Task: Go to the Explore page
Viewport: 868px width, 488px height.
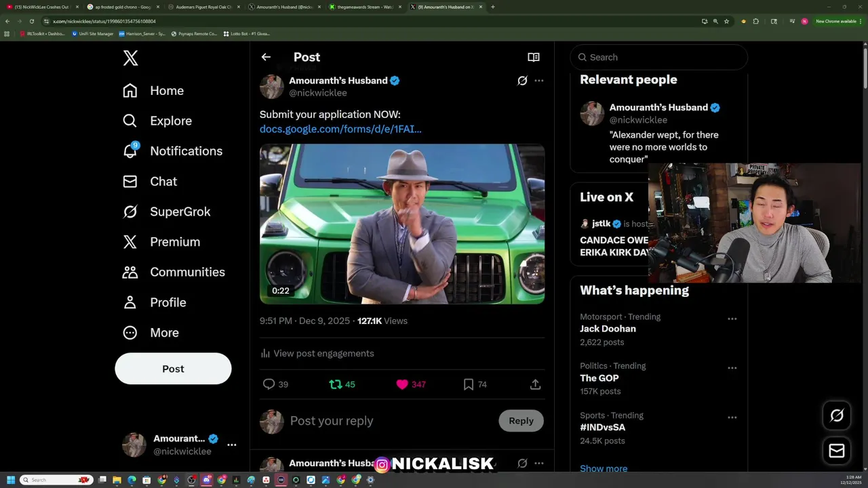Action: pos(157,121)
